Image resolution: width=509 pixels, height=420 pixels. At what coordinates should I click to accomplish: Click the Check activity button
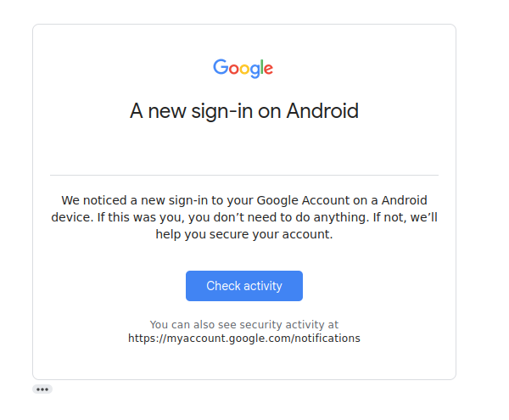(244, 286)
